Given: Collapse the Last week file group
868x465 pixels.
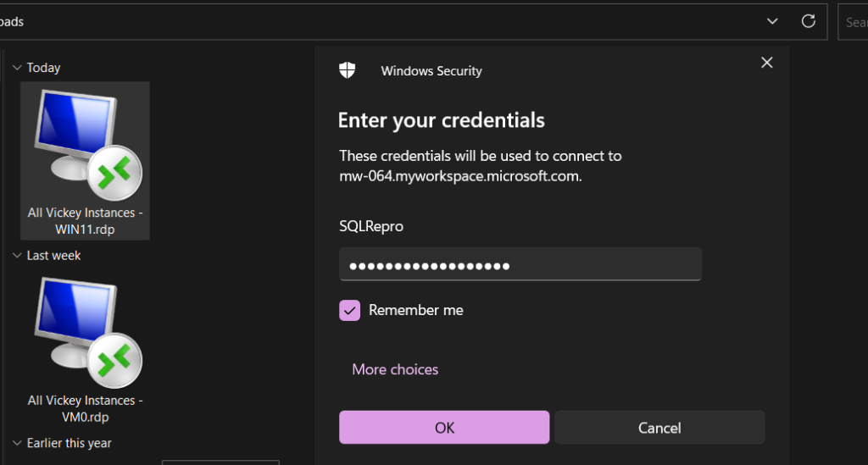Looking at the screenshot, I should point(17,256).
